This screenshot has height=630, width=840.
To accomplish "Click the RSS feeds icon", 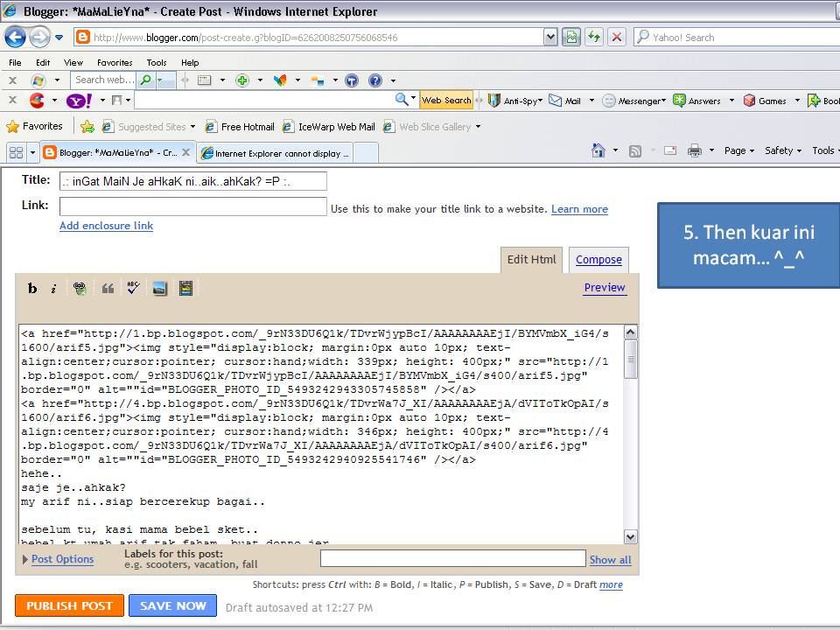I will (635, 151).
